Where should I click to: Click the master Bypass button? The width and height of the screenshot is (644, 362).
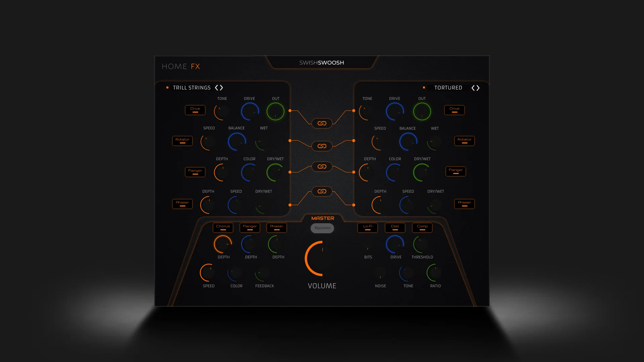click(322, 228)
